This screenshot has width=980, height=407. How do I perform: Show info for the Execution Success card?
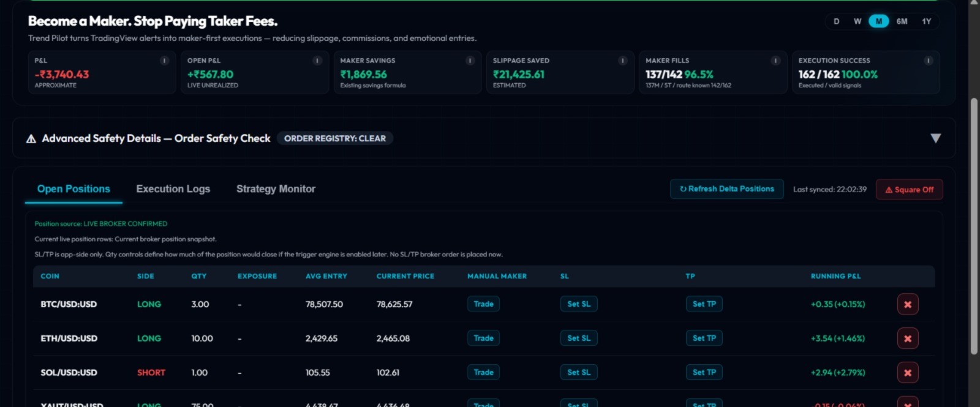pos(929,61)
